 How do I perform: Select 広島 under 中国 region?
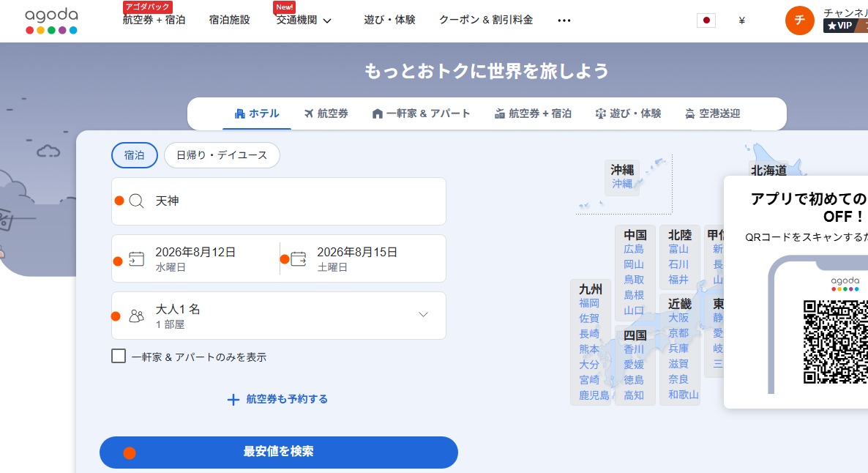[634, 249]
